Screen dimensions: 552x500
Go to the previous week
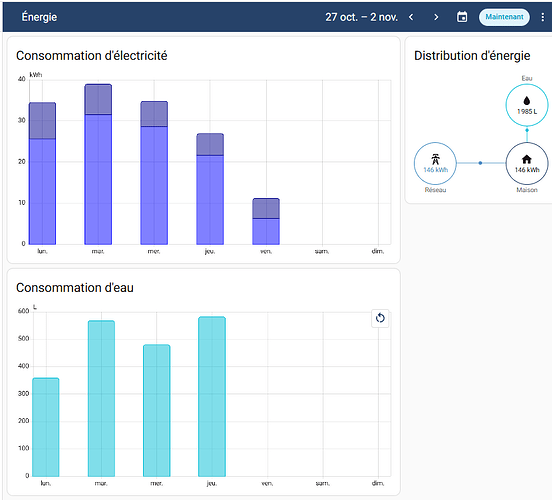tap(411, 17)
